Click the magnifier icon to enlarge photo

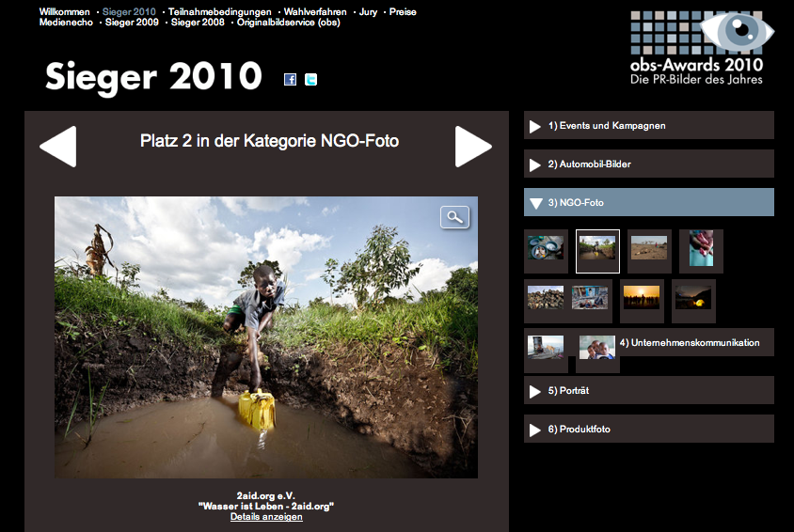coord(454,217)
